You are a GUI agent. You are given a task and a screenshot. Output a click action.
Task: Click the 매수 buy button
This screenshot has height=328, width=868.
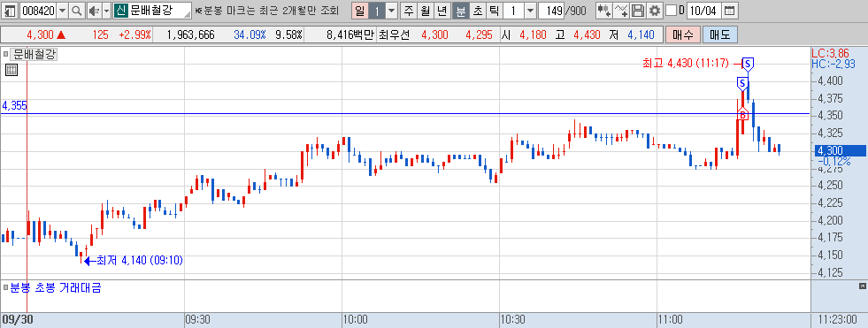(682, 34)
